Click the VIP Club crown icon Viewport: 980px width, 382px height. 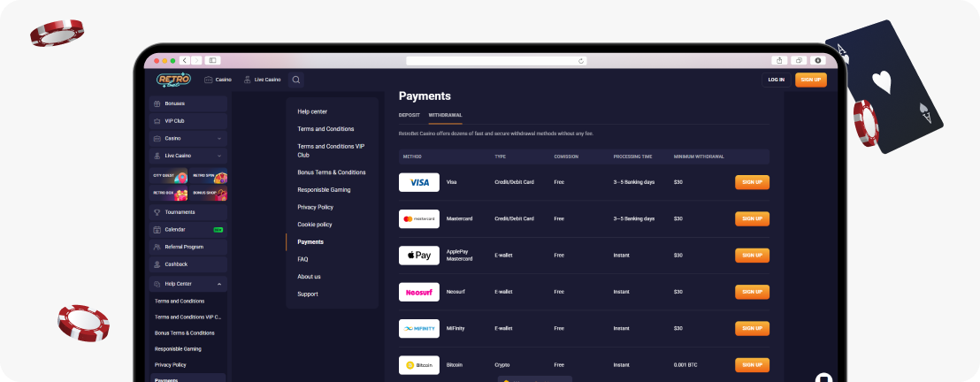tap(157, 120)
